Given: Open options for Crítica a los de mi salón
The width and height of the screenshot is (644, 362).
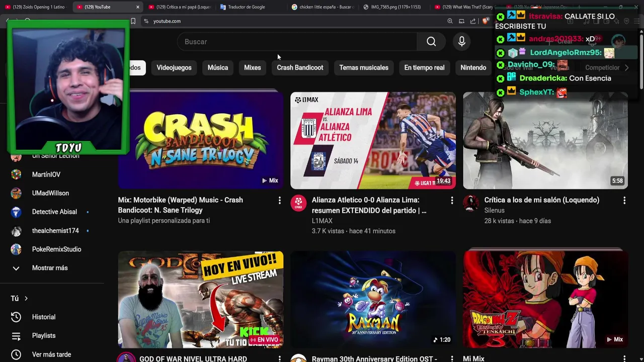Looking at the screenshot, I should tap(624, 201).
